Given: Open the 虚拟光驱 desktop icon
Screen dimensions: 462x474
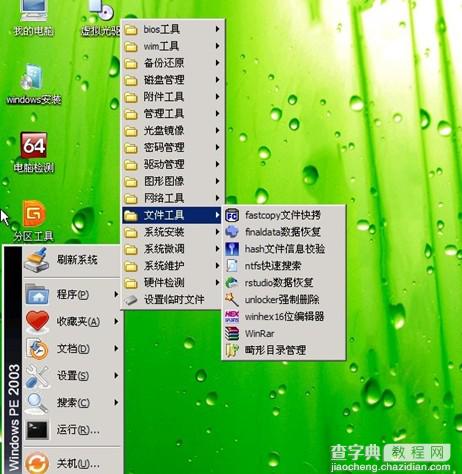Looking at the screenshot, I should coord(101,18).
